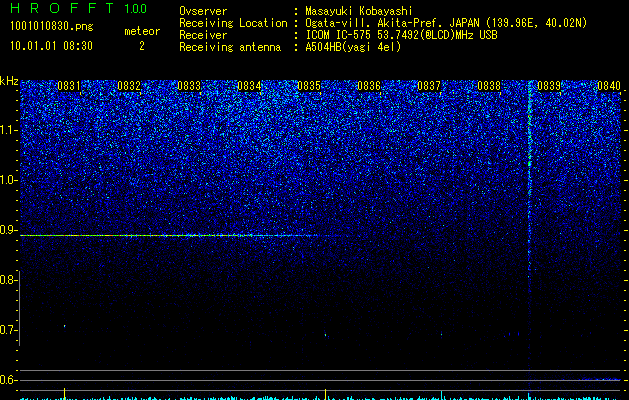Click the Receiving antenna field label
The width and height of the screenshot is (629, 400).
coord(230,47)
